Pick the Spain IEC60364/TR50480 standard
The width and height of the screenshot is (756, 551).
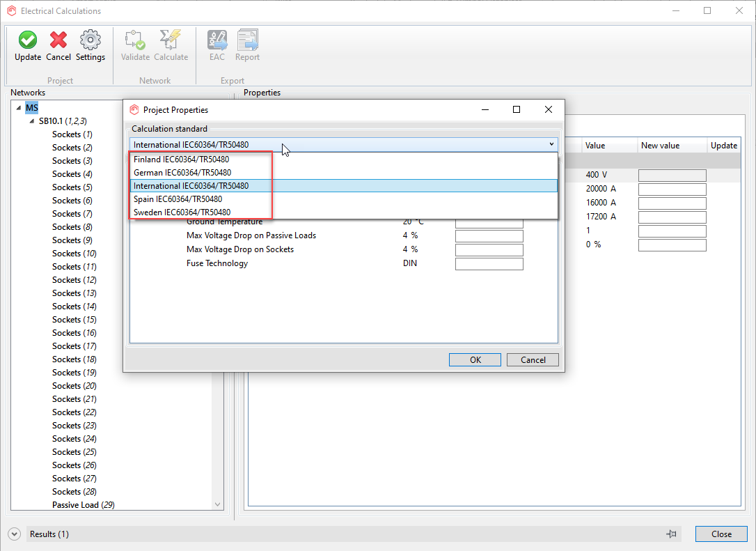pos(178,199)
